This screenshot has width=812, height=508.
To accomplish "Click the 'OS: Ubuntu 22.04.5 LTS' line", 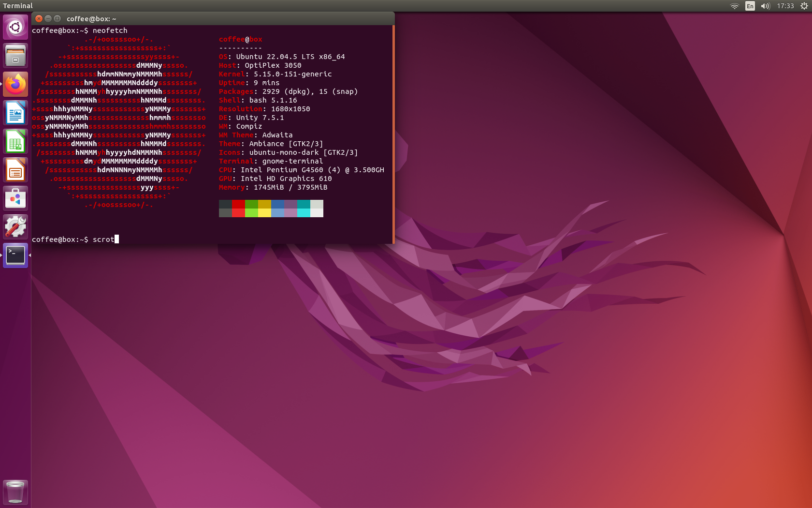I will pyautogui.click(x=282, y=57).
